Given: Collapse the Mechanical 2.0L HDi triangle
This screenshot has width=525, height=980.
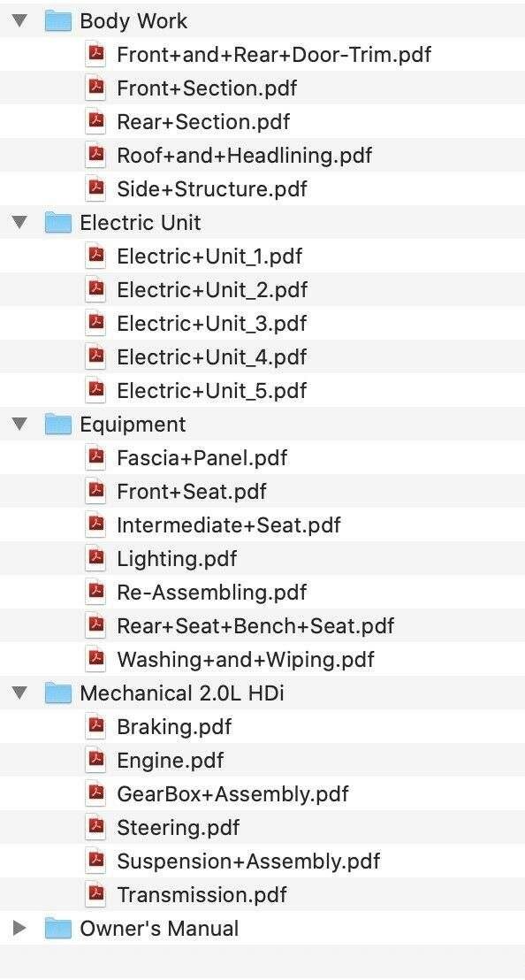Looking at the screenshot, I should pos(20,693).
